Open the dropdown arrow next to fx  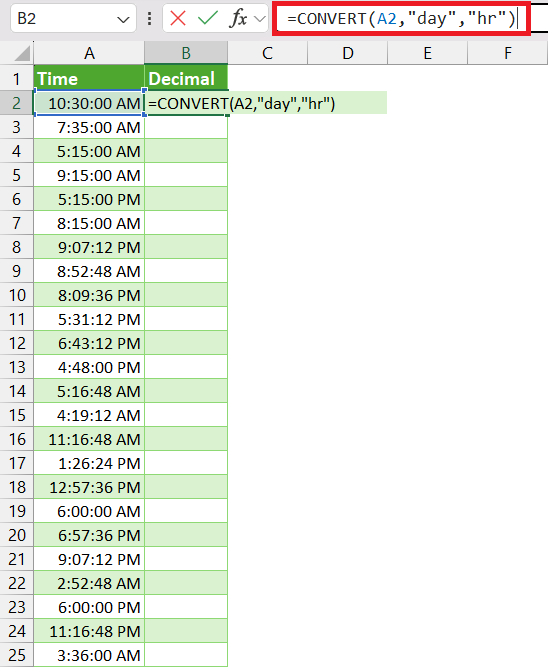pos(260,19)
